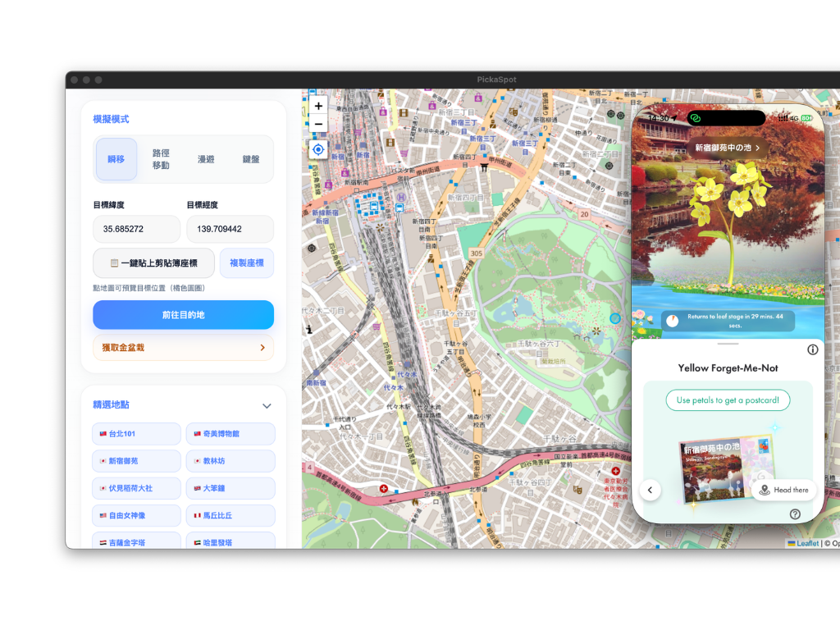Collapse the 精選地點 section chevron

tap(267, 406)
